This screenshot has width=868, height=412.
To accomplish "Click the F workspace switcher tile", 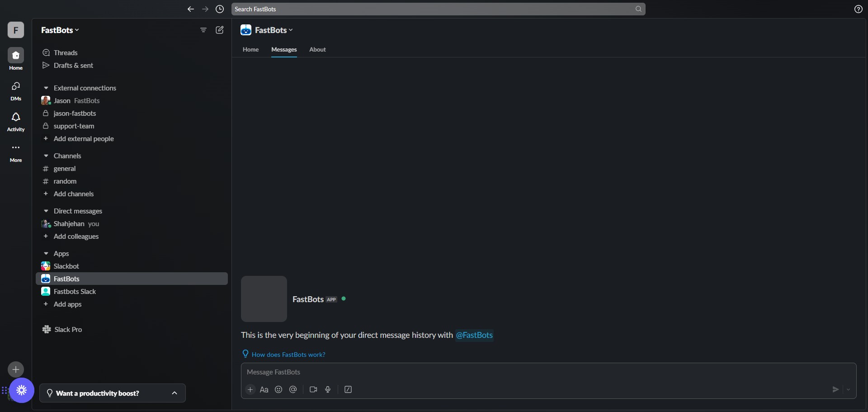I will click(16, 30).
